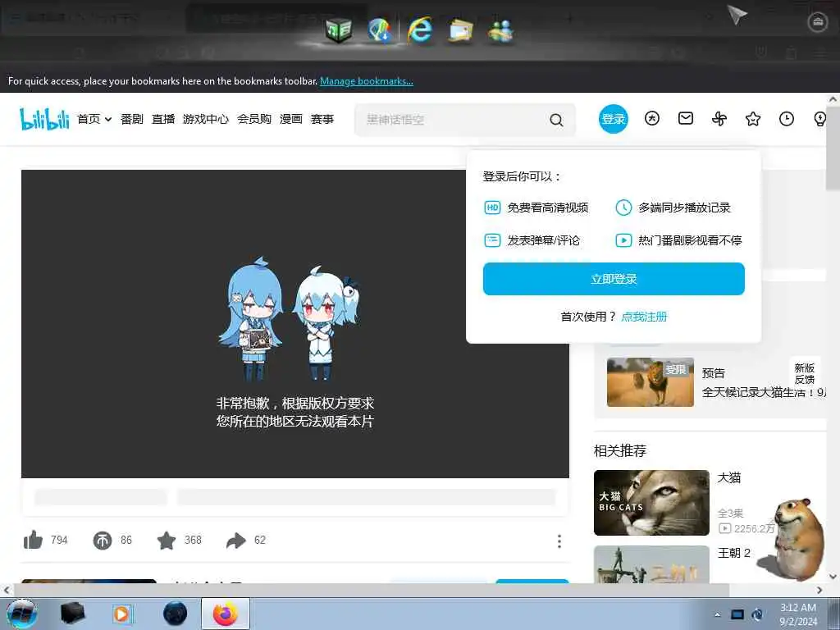The height and width of the screenshot is (630, 840).
Task: Show hidden system tray icons arrow
Action: (717, 614)
